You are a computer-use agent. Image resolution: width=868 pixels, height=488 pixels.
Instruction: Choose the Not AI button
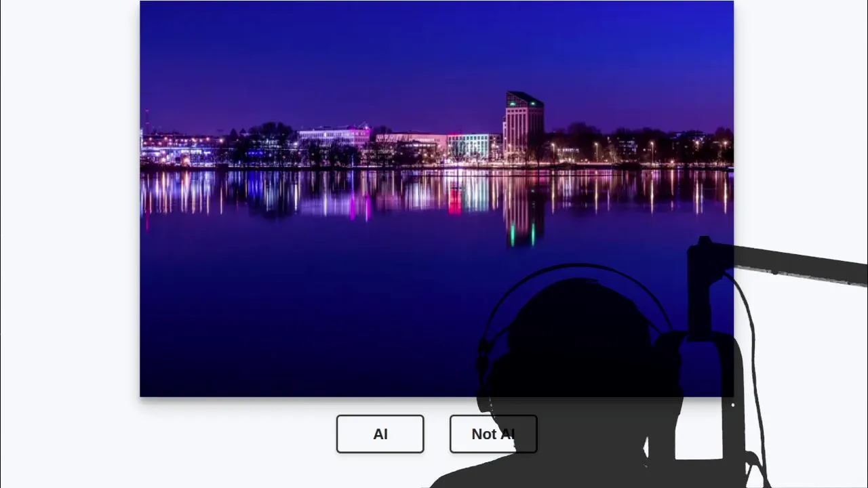[x=493, y=434]
